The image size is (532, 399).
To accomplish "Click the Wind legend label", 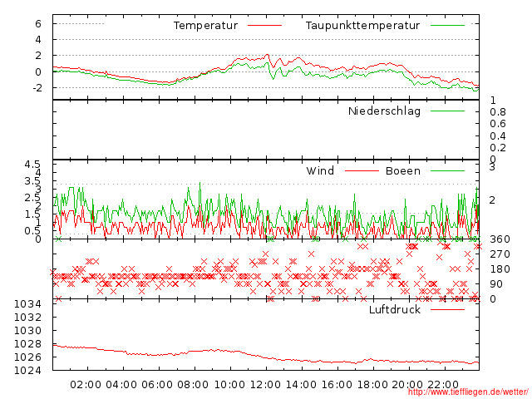I will tap(320, 170).
